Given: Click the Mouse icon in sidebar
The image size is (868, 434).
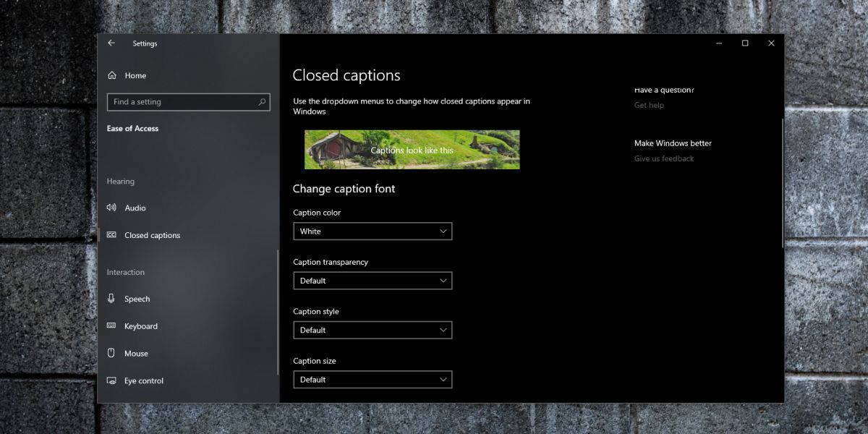Looking at the screenshot, I should (x=111, y=354).
